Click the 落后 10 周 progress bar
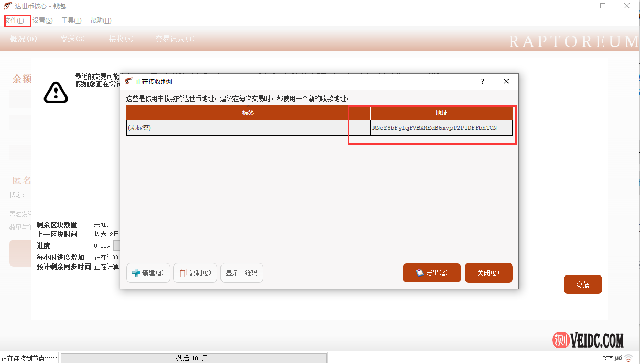Image resolution: width=640 pixels, height=364 pixels. pos(194,358)
